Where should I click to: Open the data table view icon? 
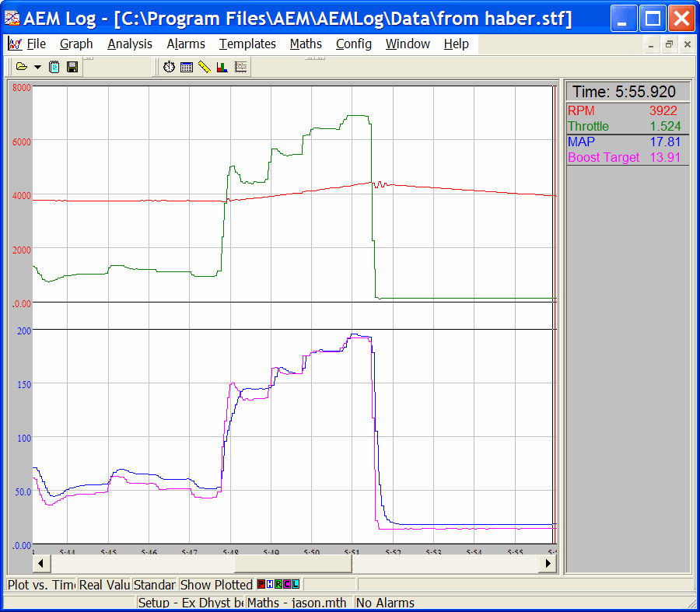click(x=187, y=68)
